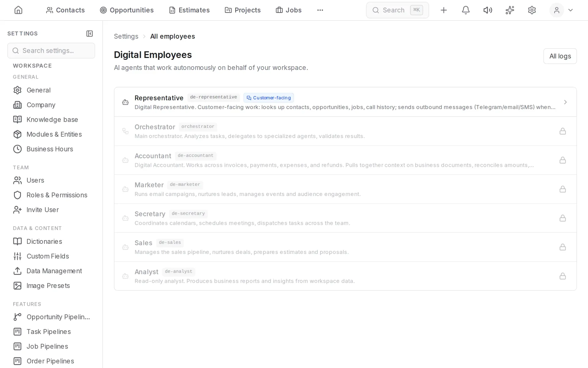Open the Estimates menu
The height and width of the screenshot is (368, 588).
point(189,10)
